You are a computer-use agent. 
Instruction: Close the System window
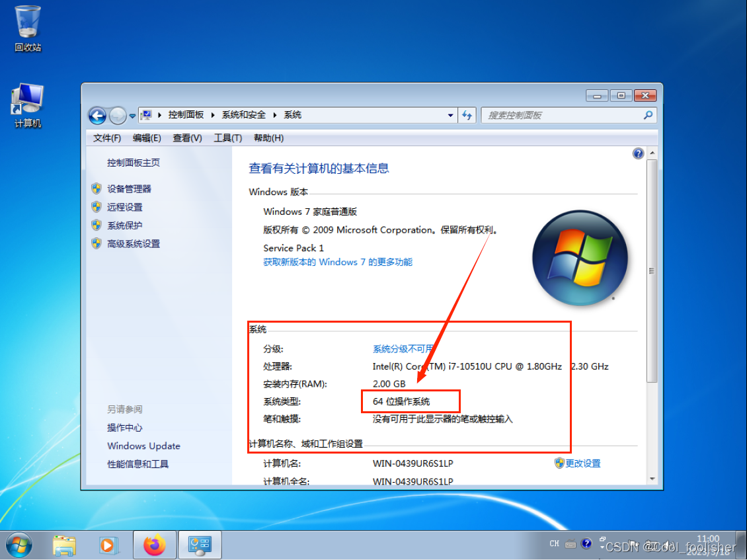pos(645,96)
